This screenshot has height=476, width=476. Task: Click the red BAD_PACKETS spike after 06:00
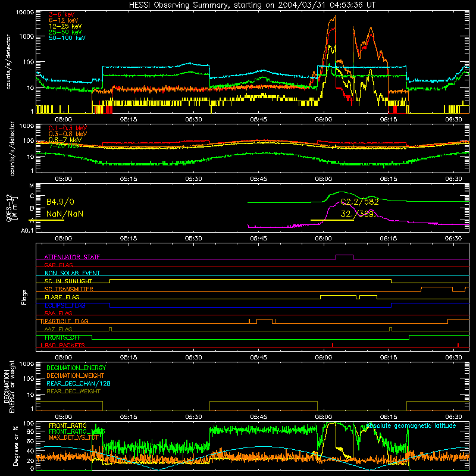(x=333, y=345)
